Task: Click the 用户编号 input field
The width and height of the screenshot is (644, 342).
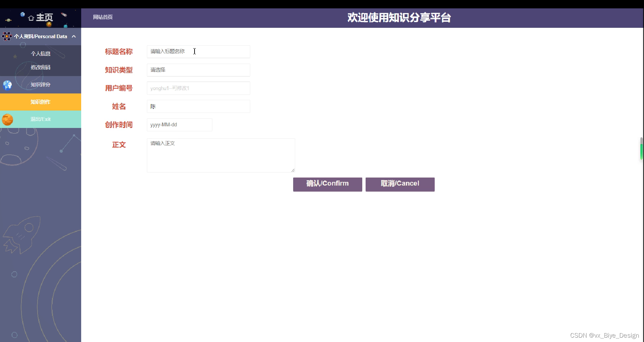Action: pos(198,88)
